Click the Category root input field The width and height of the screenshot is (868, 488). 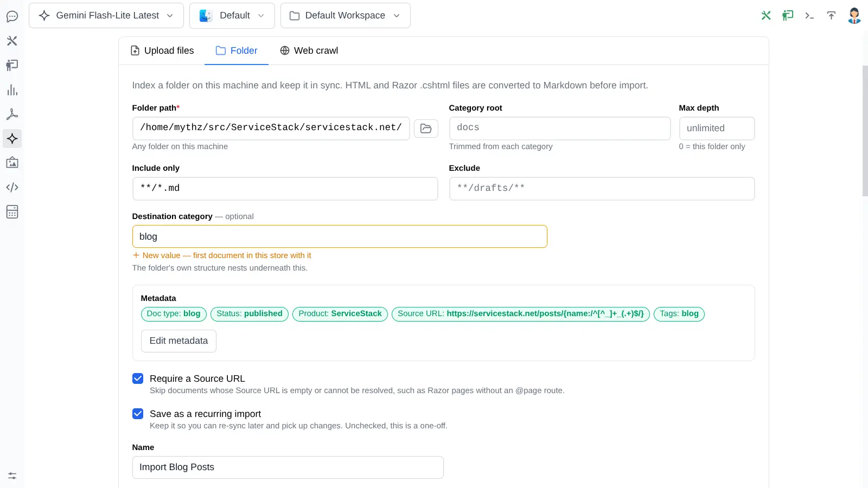click(560, 129)
